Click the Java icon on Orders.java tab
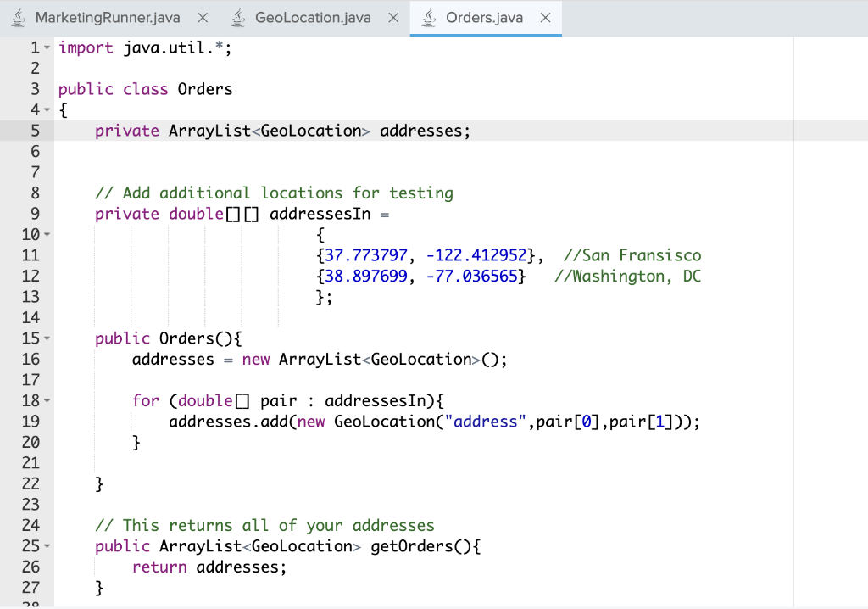This screenshot has height=609, width=868. coord(428,18)
